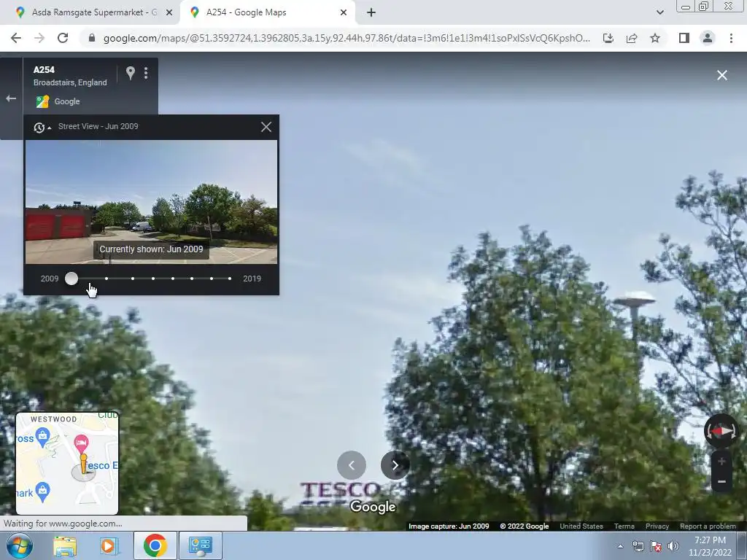The image size is (747, 560).
Task: Open the Westwood minimap
Action: click(x=67, y=463)
